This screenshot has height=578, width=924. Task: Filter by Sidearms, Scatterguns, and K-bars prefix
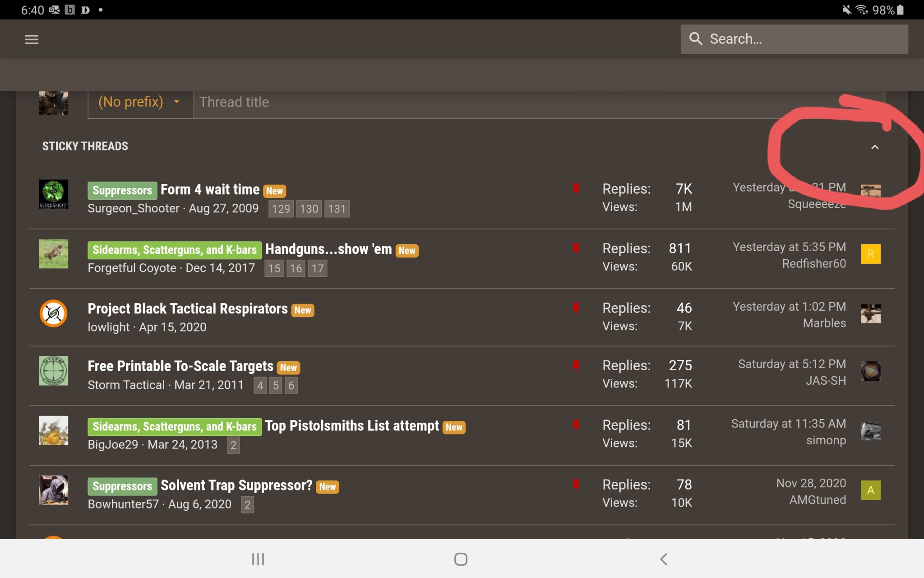coord(174,250)
